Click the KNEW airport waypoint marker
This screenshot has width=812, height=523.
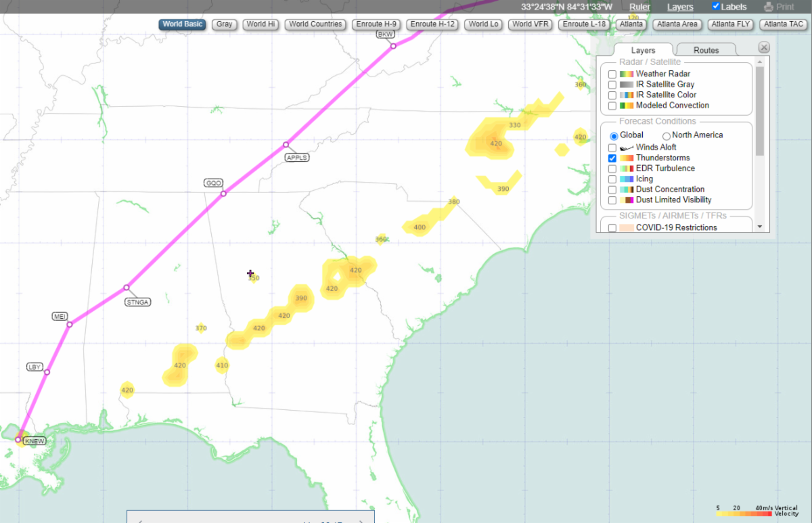point(19,439)
